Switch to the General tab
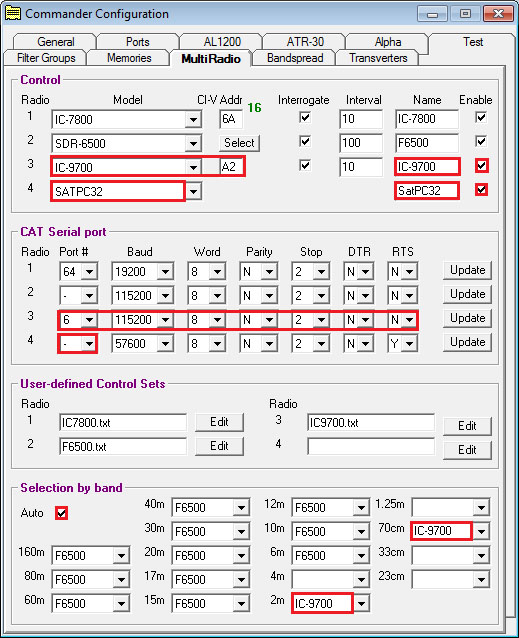The height and width of the screenshot is (638, 519). (55, 42)
